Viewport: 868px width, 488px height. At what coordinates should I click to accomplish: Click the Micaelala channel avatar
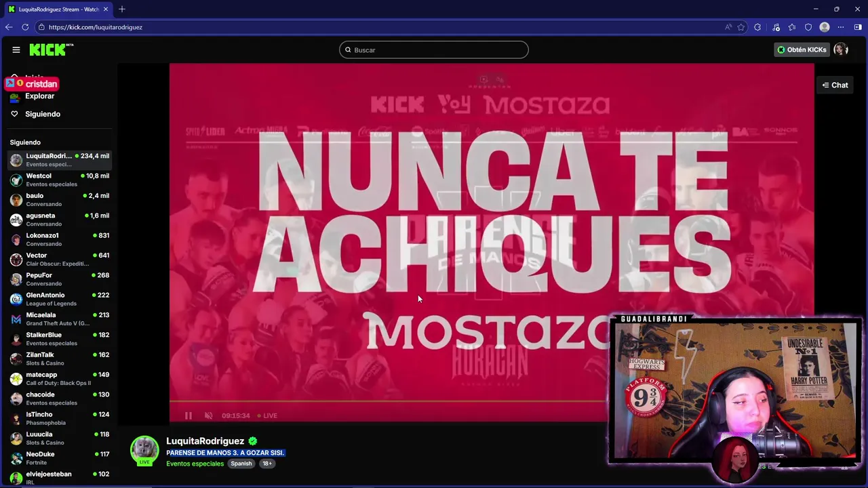coord(16,319)
